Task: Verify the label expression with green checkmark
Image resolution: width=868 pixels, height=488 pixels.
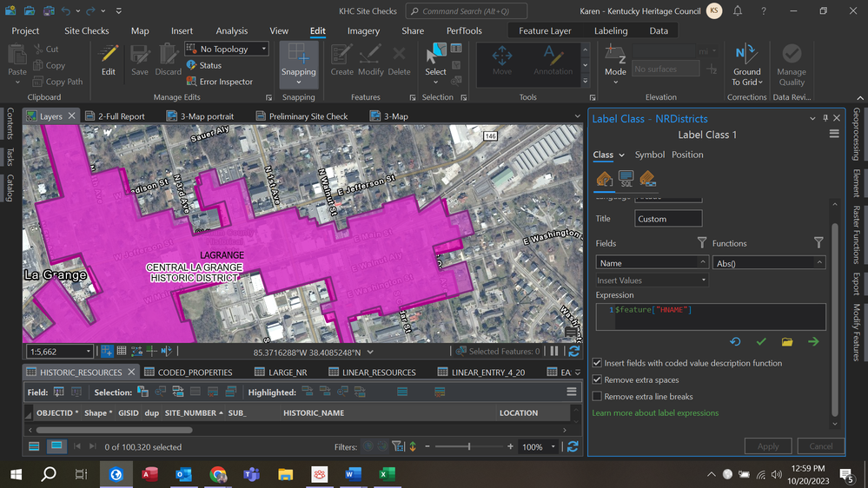Action: pyautogui.click(x=761, y=342)
